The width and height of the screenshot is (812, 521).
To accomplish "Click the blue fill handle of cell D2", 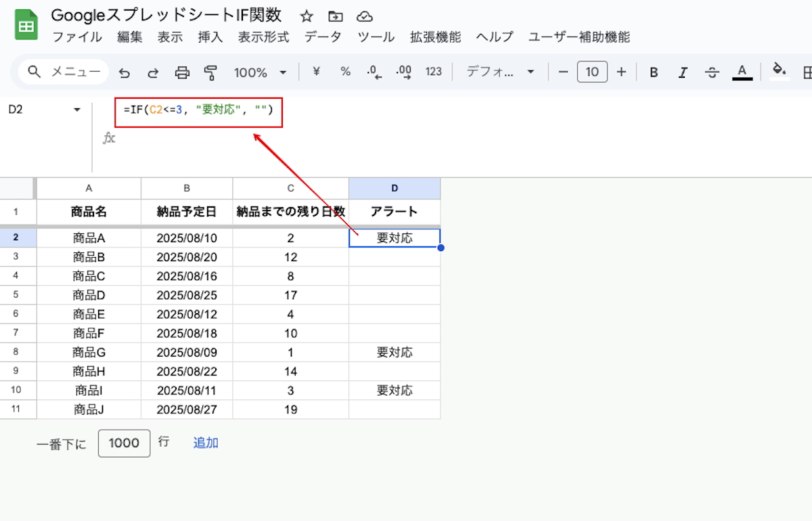I will click(x=441, y=248).
